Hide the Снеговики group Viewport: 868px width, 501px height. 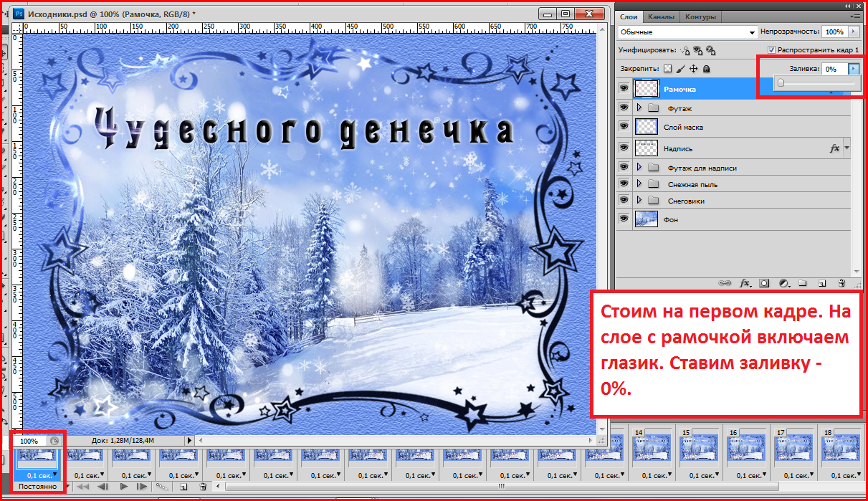[624, 201]
